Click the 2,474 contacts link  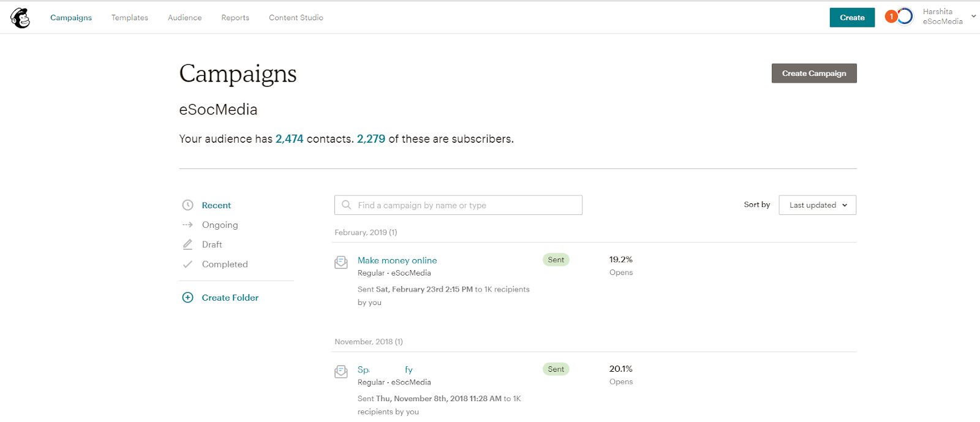pyautogui.click(x=289, y=139)
